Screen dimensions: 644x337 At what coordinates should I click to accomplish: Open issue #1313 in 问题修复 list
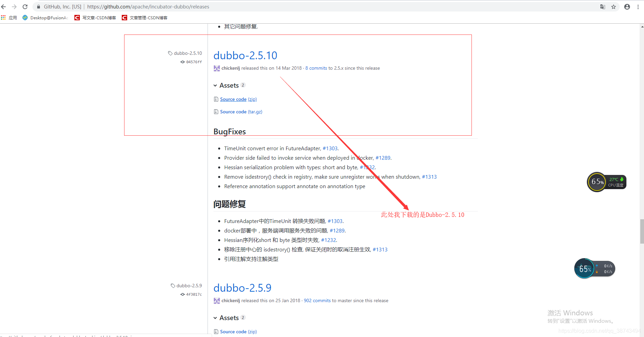click(380, 249)
